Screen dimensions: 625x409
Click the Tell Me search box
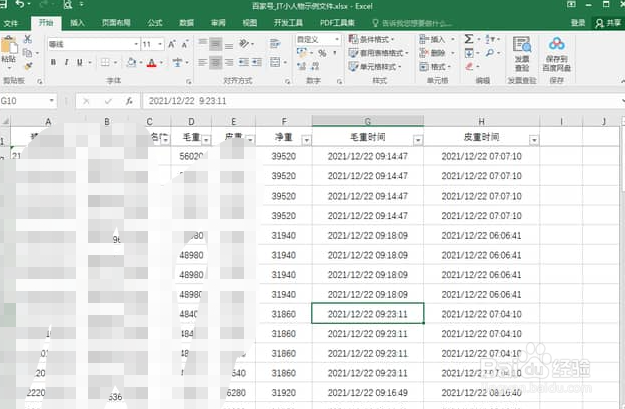click(x=412, y=23)
